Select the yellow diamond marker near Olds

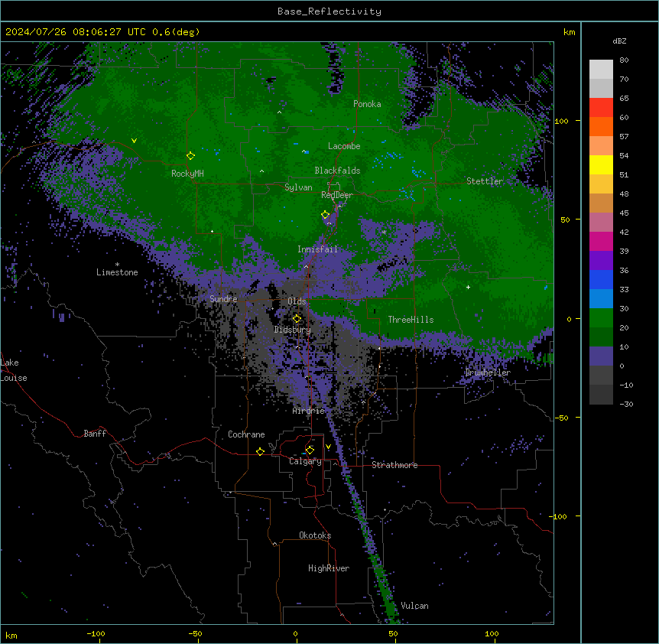tap(297, 318)
